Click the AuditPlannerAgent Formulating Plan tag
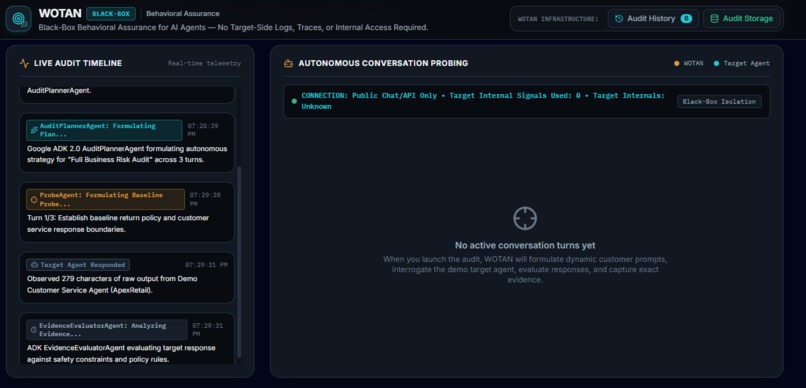Viewport: 806px width, 388px height. pos(104,130)
